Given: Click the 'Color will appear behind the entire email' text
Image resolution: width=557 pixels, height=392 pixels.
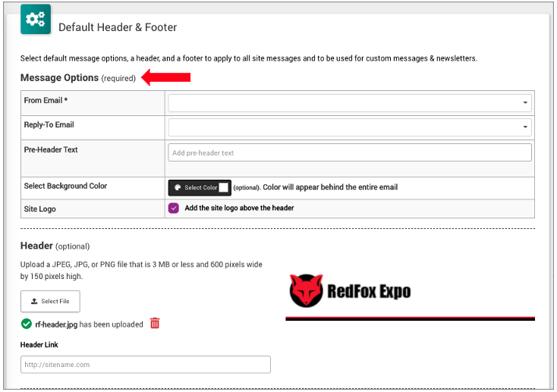Looking at the screenshot, I should [330, 187].
